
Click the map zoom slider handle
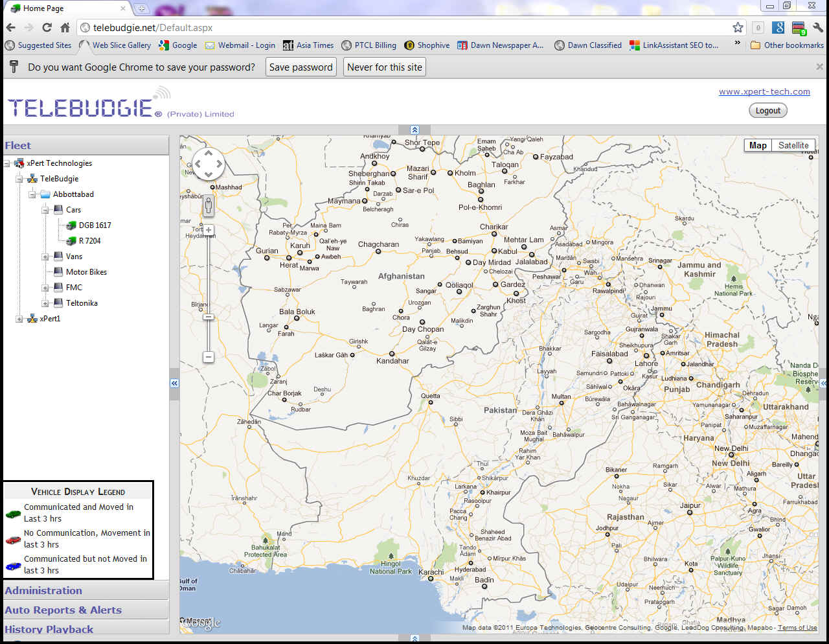click(x=209, y=317)
